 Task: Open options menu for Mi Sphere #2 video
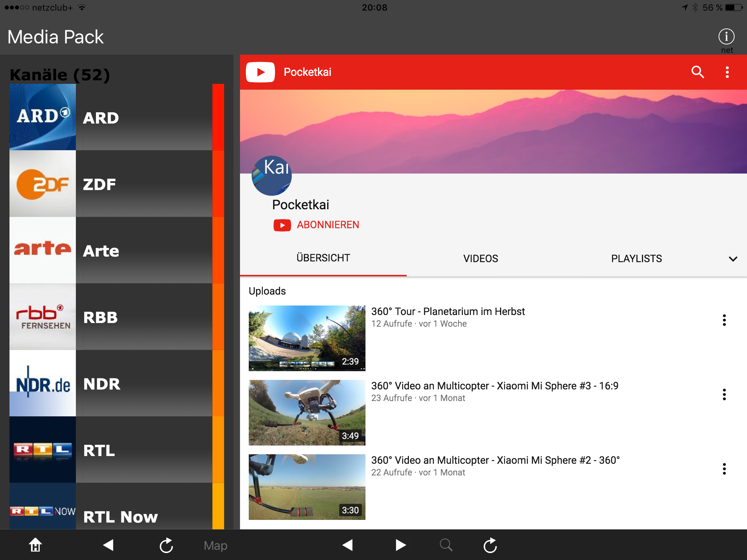tap(724, 469)
